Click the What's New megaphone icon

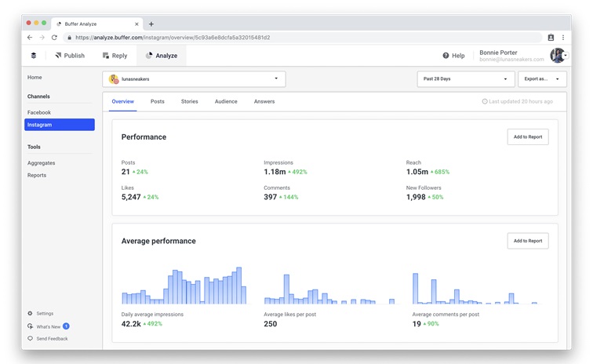pyautogui.click(x=31, y=326)
